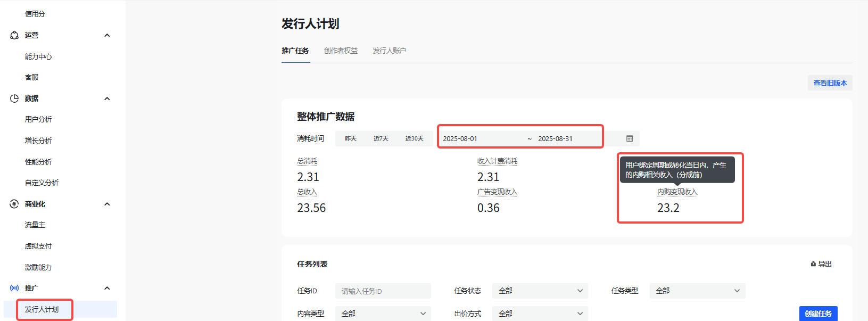Collapse the 数据 sidebar section
Viewport: 868px width, 321px height.
click(107, 98)
